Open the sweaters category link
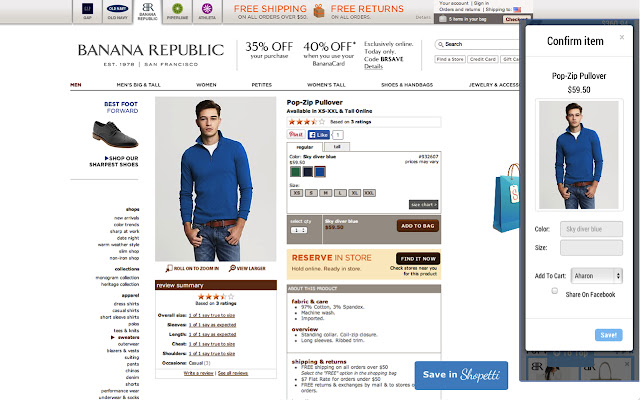Image resolution: width=640 pixels, height=400 pixels. pos(129,338)
